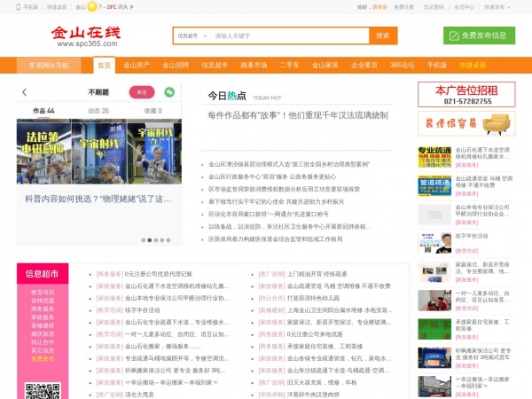Expand the 快捷发布 dropdown
The image size is (532, 399).
click(498, 6)
